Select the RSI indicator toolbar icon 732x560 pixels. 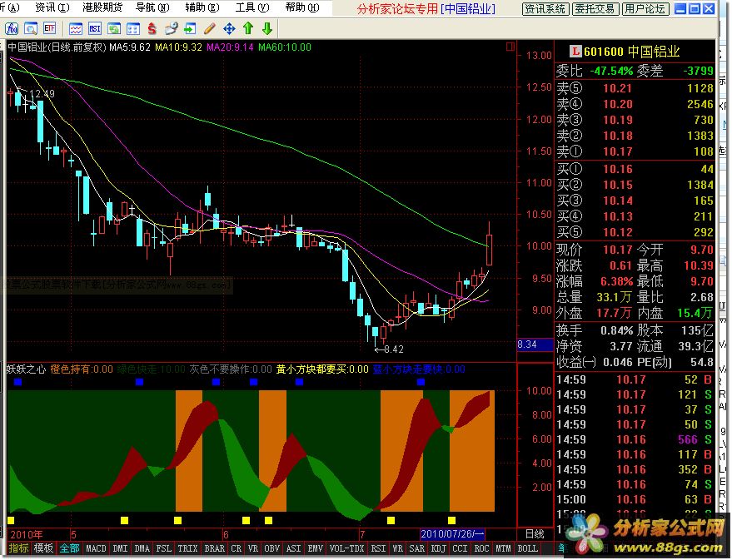click(95, 29)
